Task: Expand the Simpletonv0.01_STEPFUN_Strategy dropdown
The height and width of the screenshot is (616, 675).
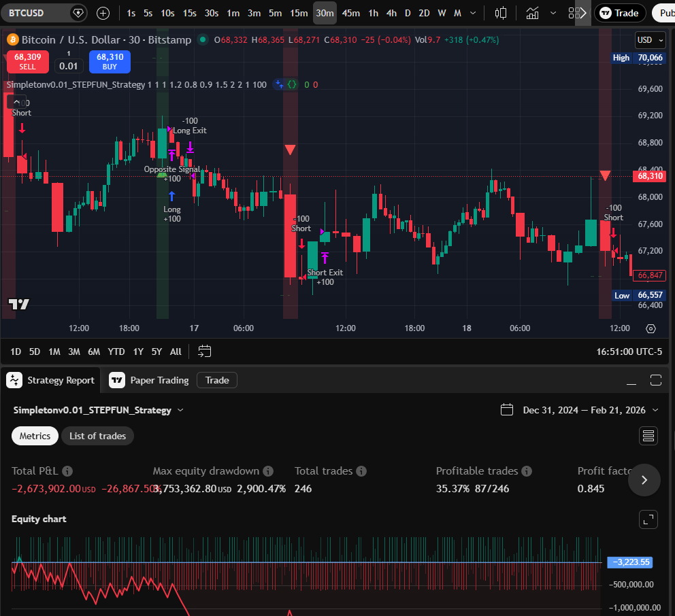Action: click(180, 410)
